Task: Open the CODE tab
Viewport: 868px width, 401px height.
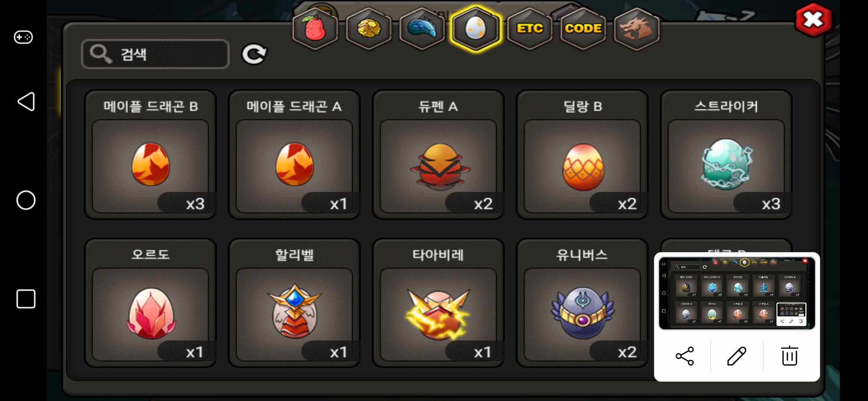Action: tap(583, 29)
